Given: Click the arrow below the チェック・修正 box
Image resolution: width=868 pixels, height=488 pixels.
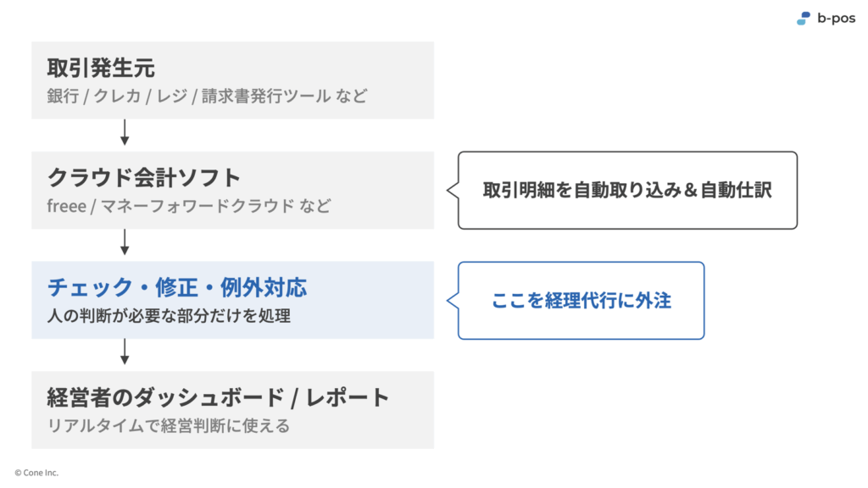Looking at the screenshot, I should pos(125,352).
